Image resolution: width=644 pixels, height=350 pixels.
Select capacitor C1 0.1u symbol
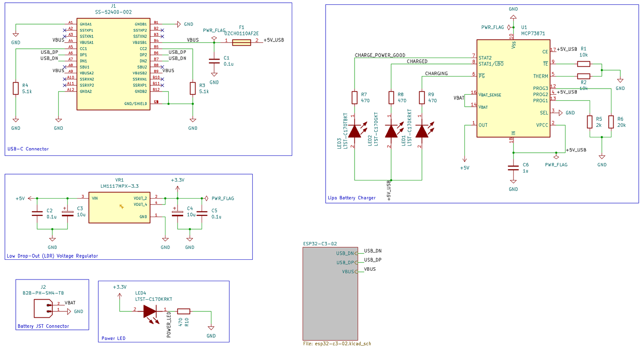[x=214, y=61]
